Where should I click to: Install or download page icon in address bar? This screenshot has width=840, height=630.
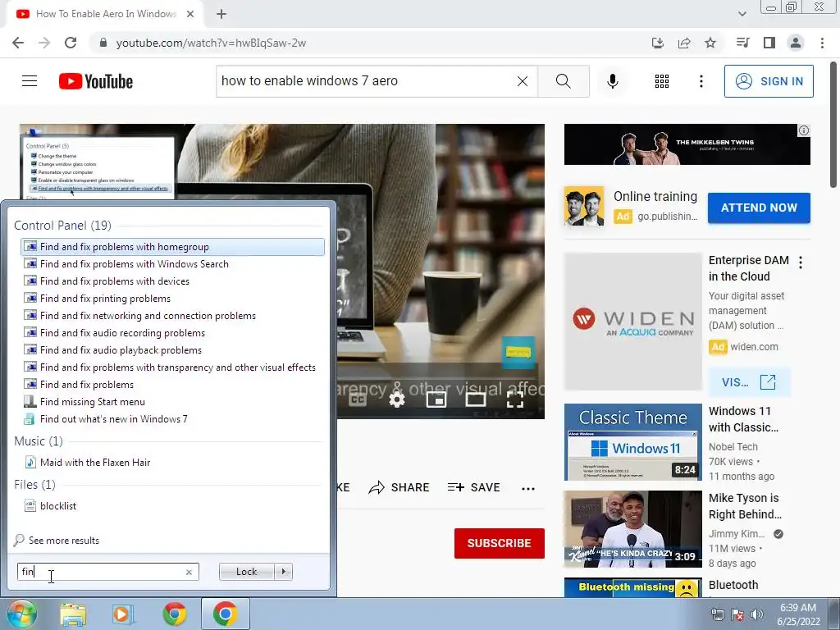[658, 43]
